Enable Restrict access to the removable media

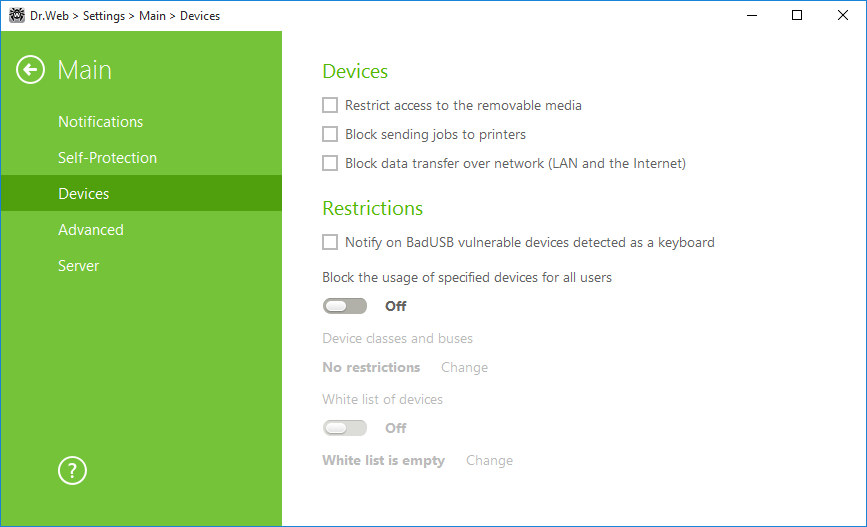[330, 105]
